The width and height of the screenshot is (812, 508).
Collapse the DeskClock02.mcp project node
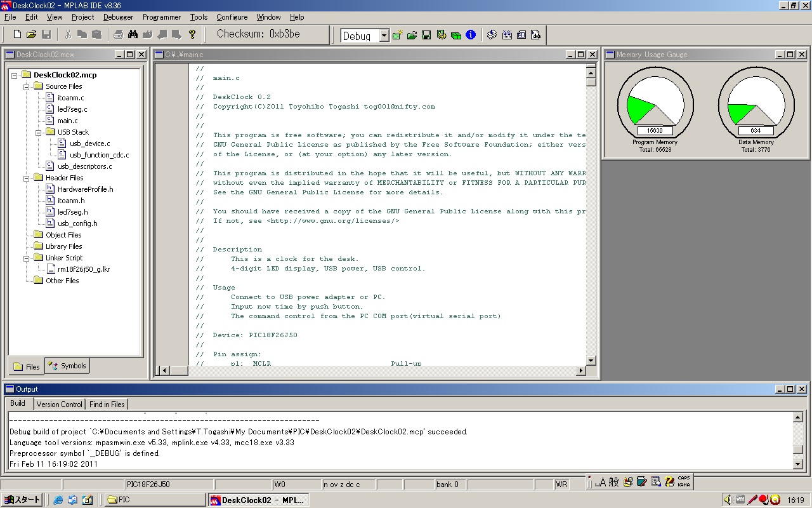(x=15, y=75)
